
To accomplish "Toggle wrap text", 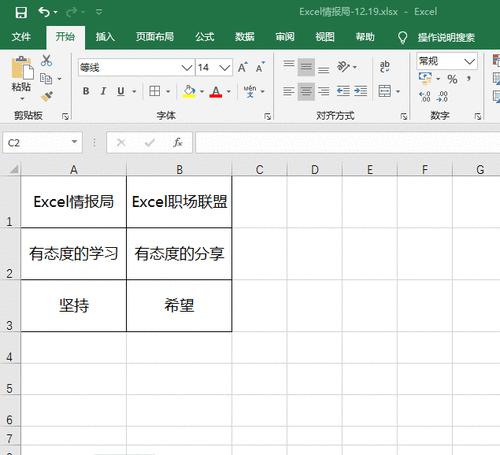I will pos(385,67).
